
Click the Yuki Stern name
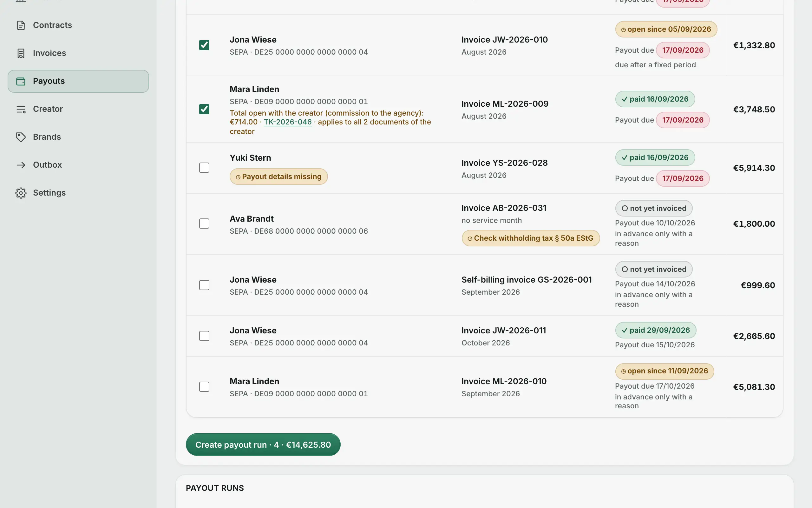pos(250,158)
